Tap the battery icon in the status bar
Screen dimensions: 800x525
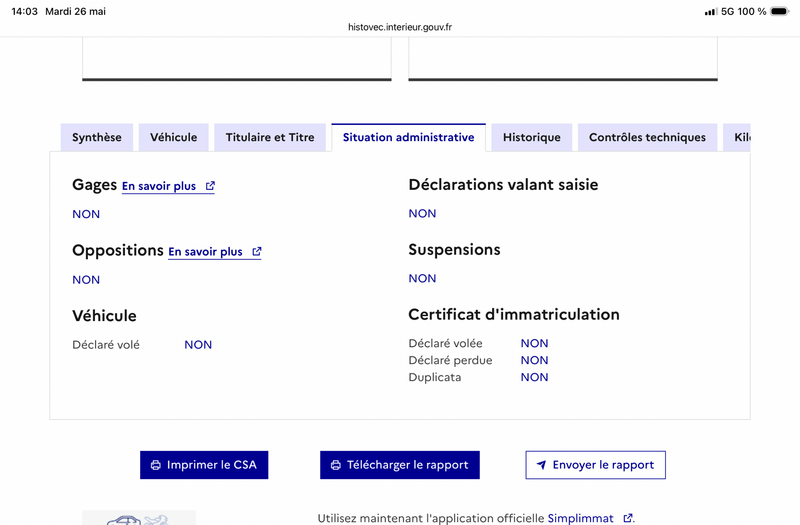pos(780,11)
